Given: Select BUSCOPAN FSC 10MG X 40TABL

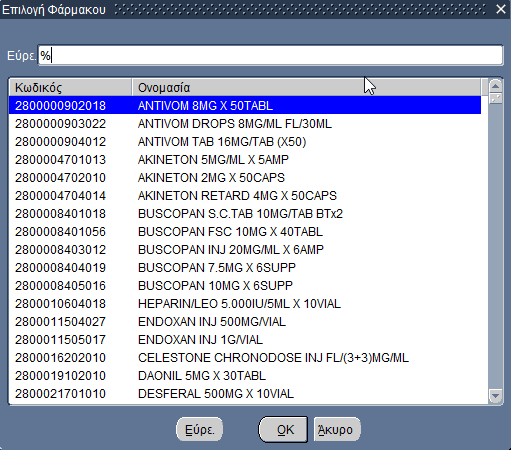Looking at the screenshot, I should pyautogui.click(x=245, y=232).
